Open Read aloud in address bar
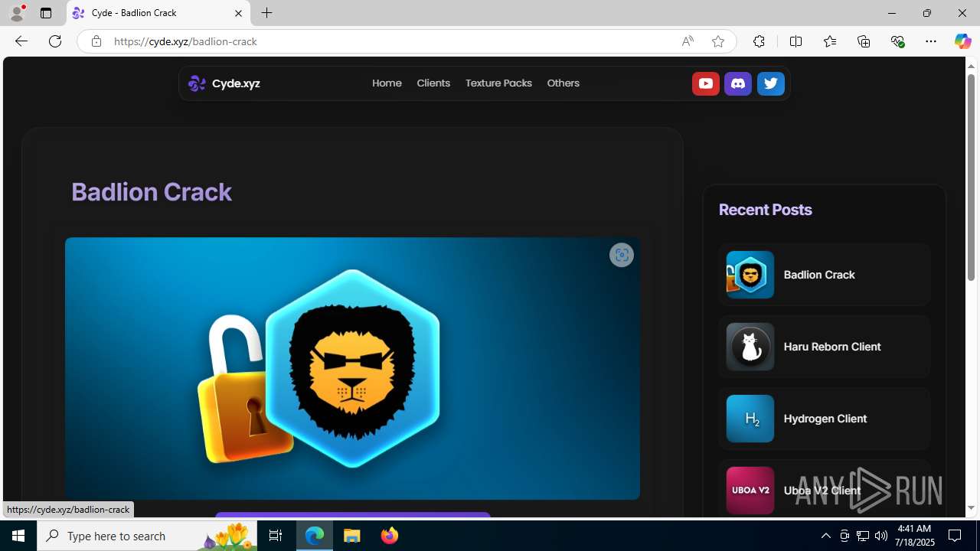Screen dimensions: 980x551 (688, 41)
